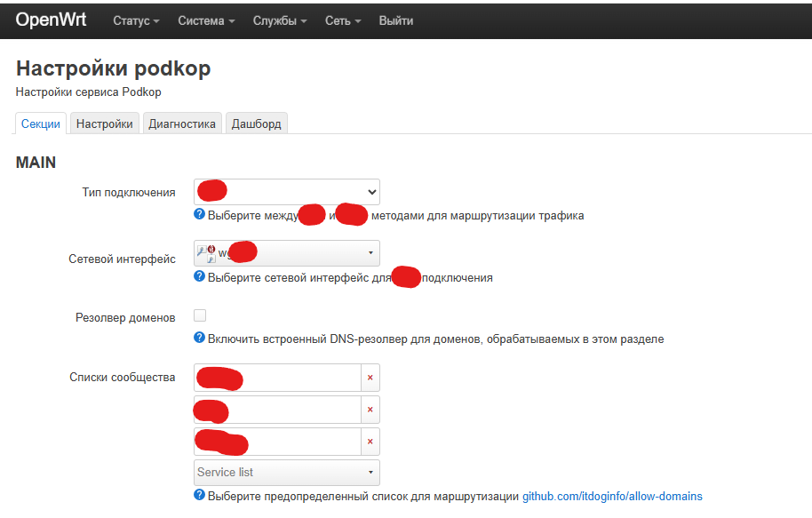The width and height of the screenshot is (812, 518).
Task: Switch to the Секции tab
Action: click(41, 124)
